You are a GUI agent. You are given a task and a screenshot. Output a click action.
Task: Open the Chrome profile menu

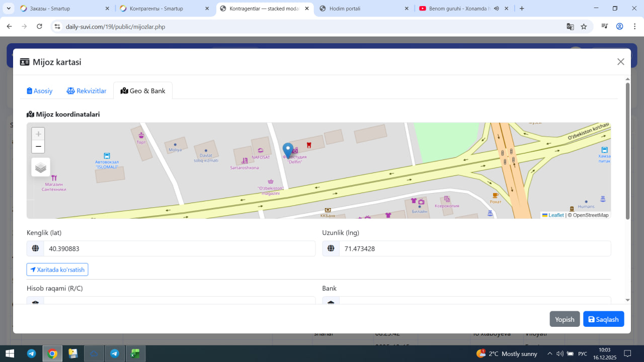click(x=620, y=27)
